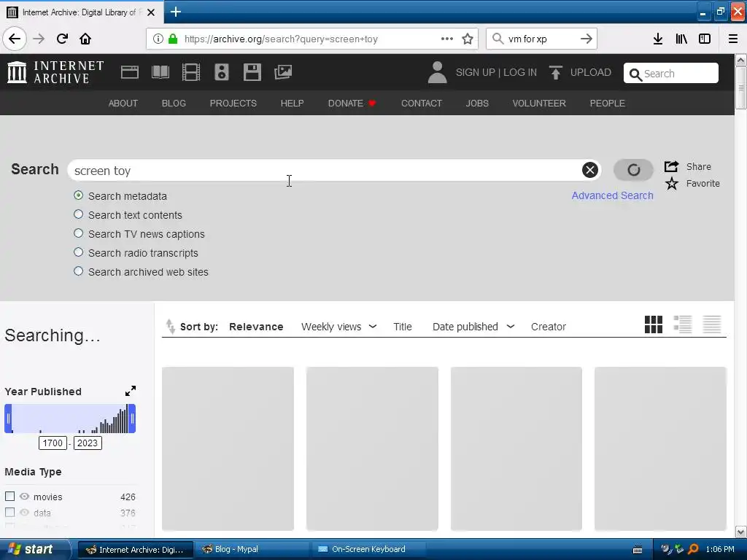Toggle the eye icon beside movies
The image size is (747, 560).
(24, 496)
